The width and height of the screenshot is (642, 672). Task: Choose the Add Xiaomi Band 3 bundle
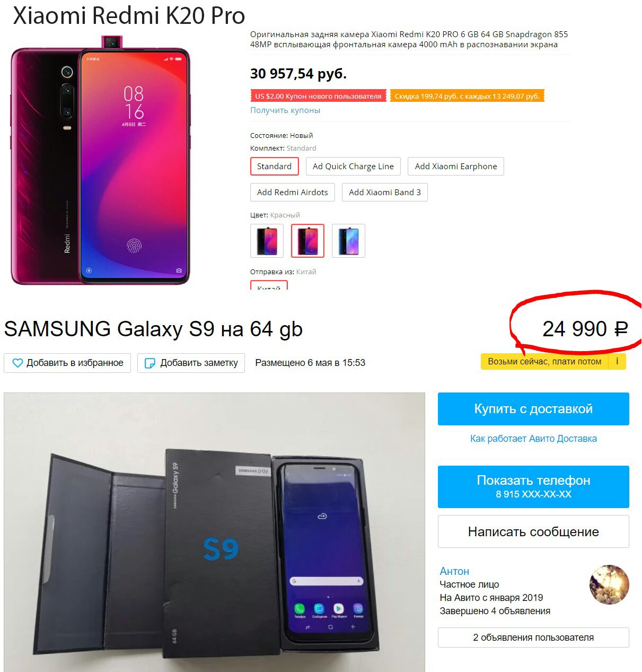point(385,192)
